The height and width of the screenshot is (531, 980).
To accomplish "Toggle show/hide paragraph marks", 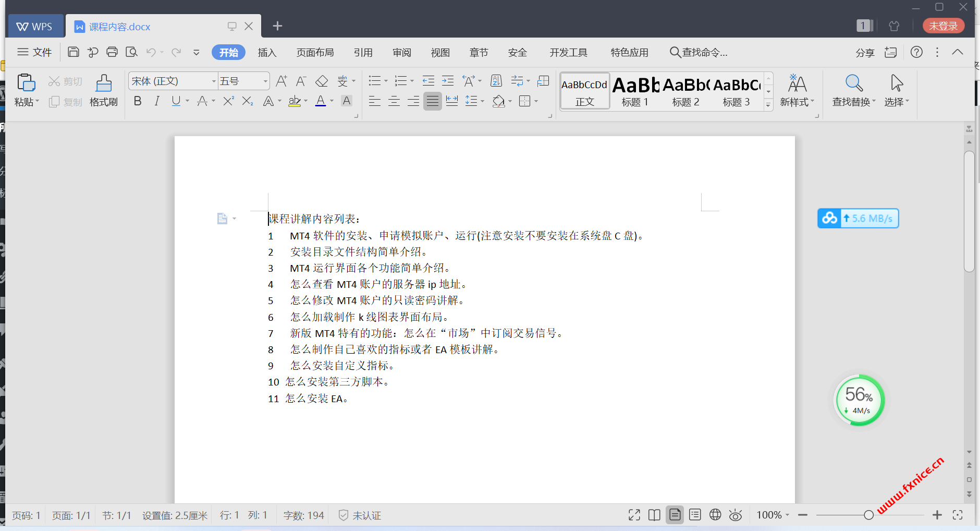I will tap(517, 81).
